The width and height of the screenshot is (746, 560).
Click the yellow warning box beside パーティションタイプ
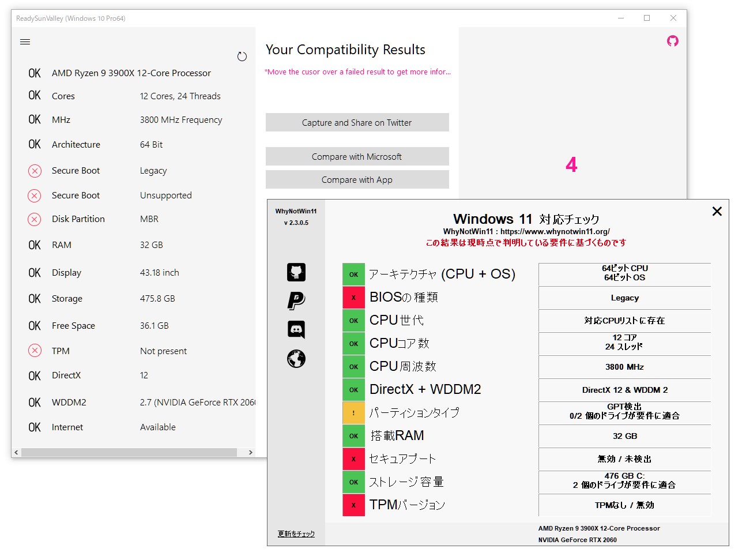(354, 413)
